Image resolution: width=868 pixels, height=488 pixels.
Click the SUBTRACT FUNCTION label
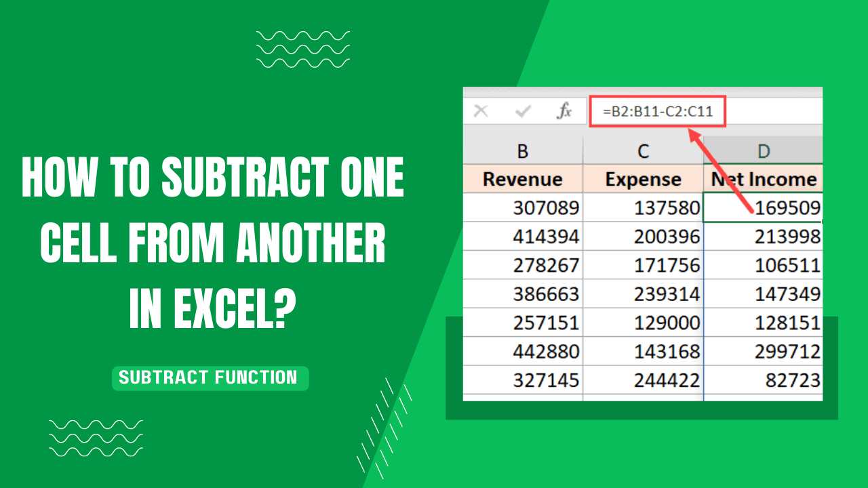[x=210, y=378]
